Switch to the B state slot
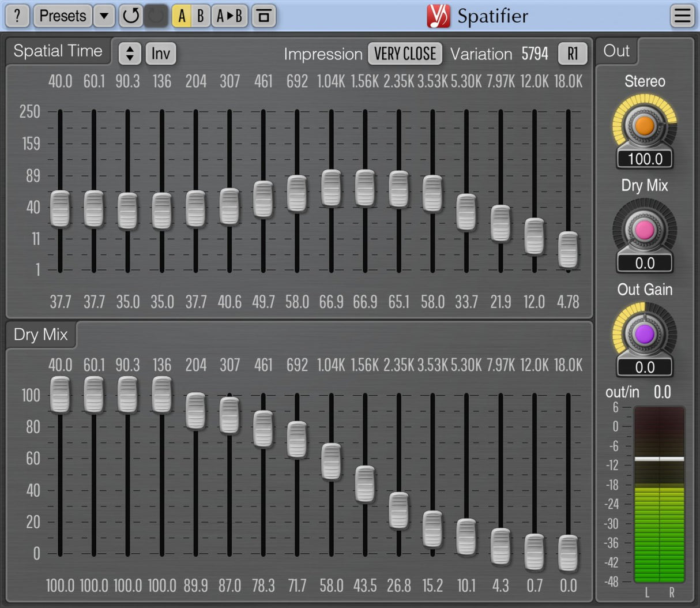Screen dimensions: 700x608 pos(200,16)
